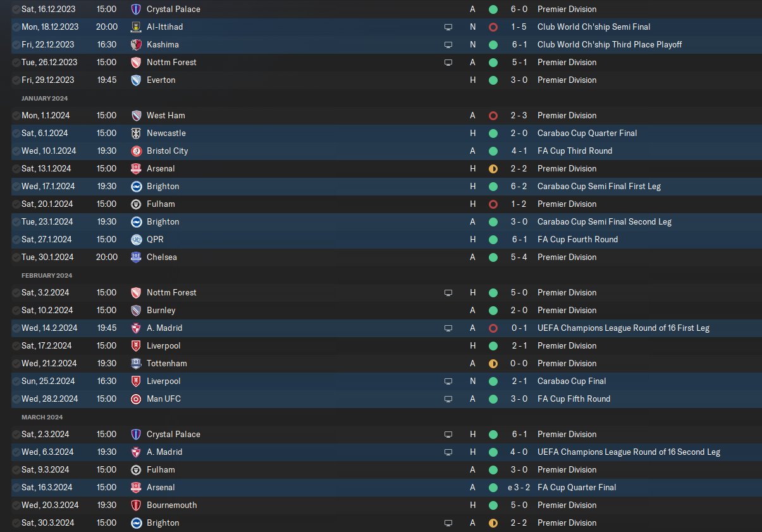Open UEFA Champions League Round of 16 Second Leg
The height and width of the screenshot is (532, 762).
coord(629,452)
